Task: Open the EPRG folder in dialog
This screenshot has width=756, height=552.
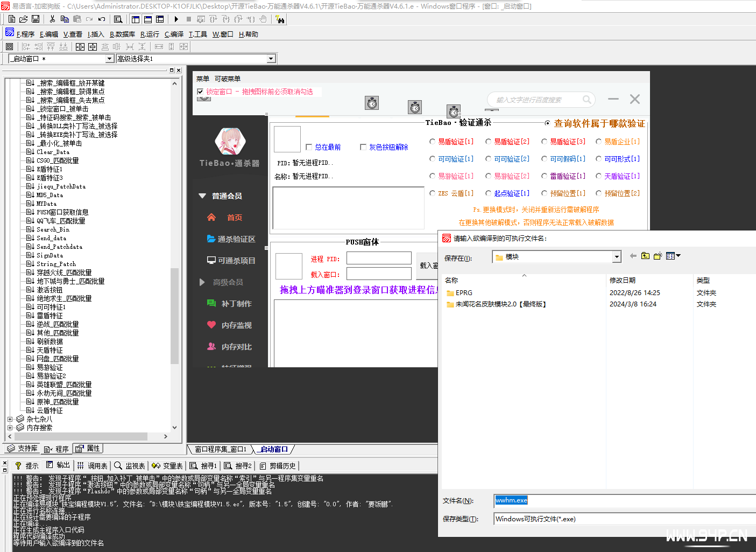Action: [x=460, y=293]
